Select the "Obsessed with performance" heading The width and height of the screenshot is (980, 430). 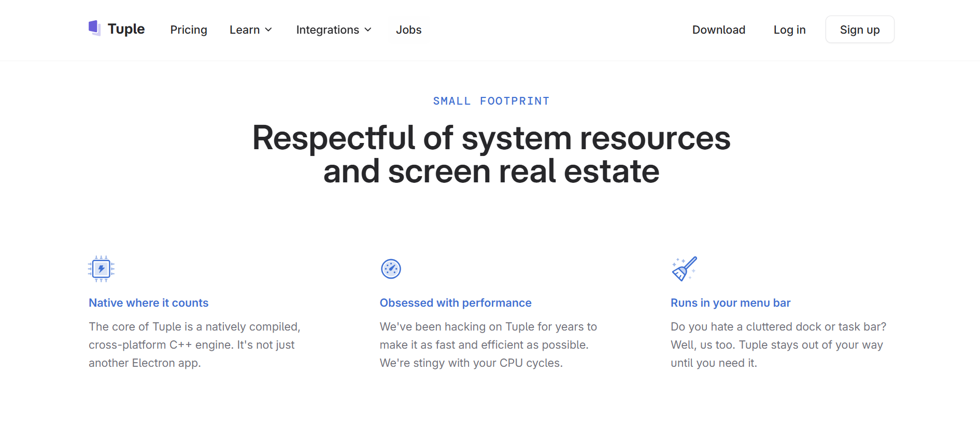pos(456,303)
